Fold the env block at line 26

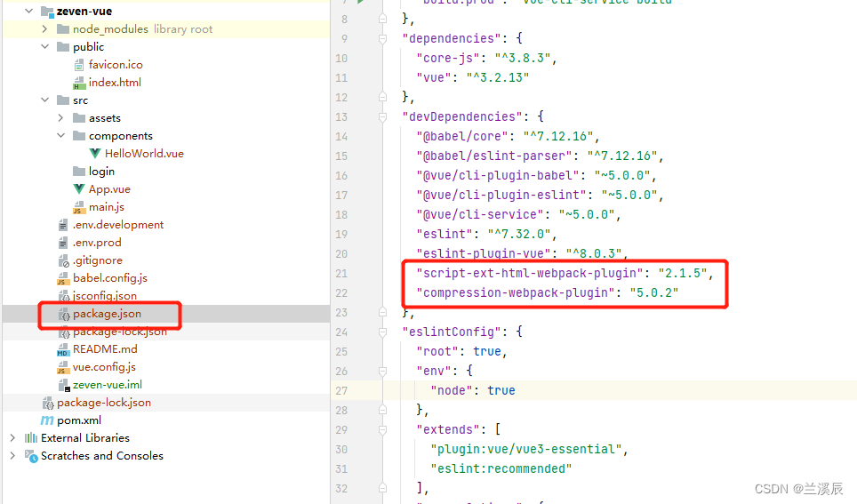[382, 372]
